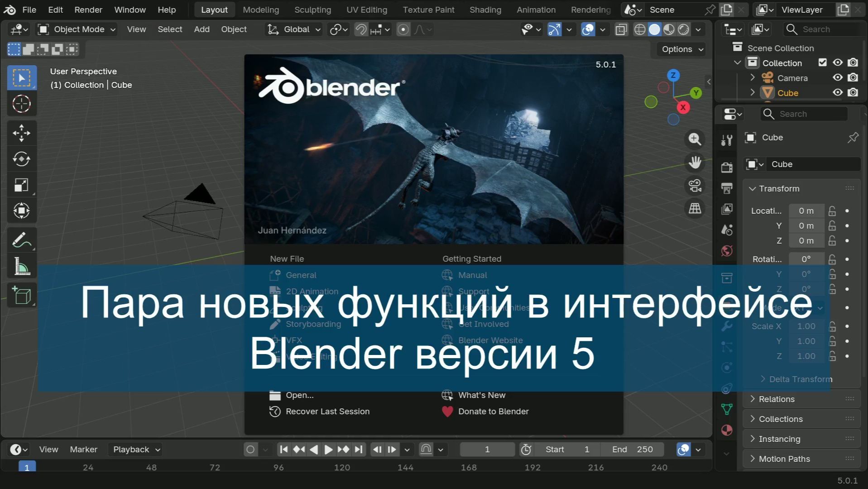Select the Rotate tool
Screen dimensions: 868x489
[21, 159]
